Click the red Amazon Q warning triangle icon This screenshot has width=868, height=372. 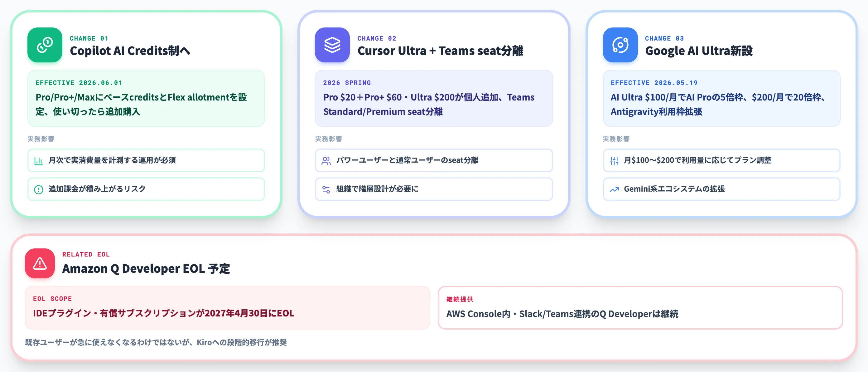tap(40, 263)
